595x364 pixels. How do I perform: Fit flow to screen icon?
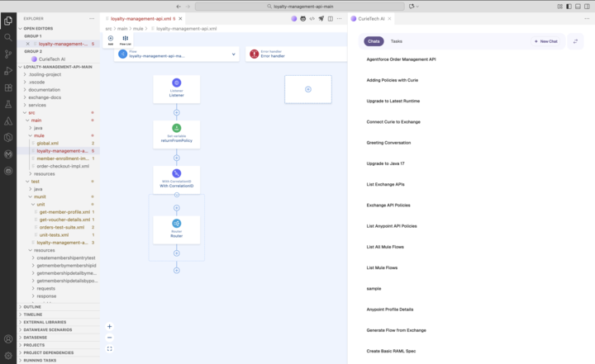tap(109, 349)
